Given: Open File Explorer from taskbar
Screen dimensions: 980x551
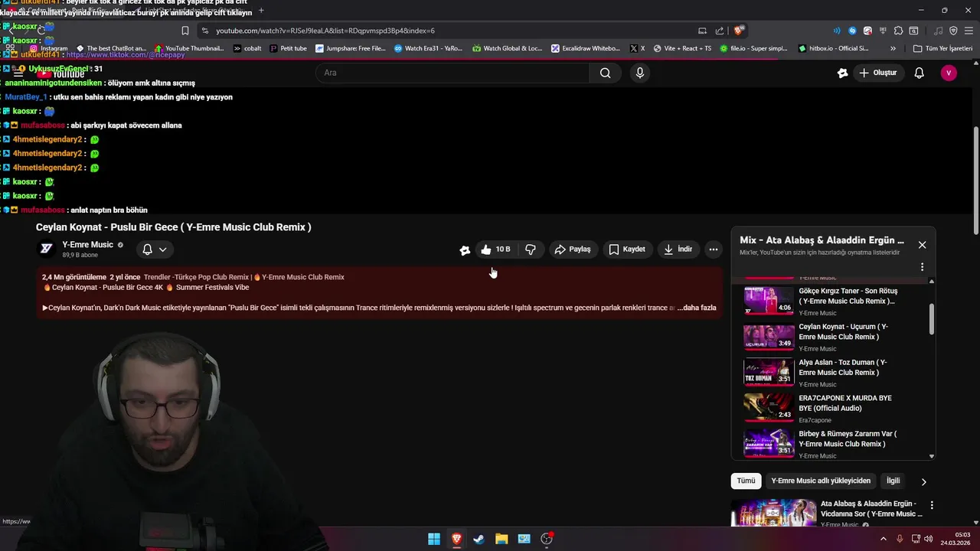Looking at the screenshot, I should 501,539.
